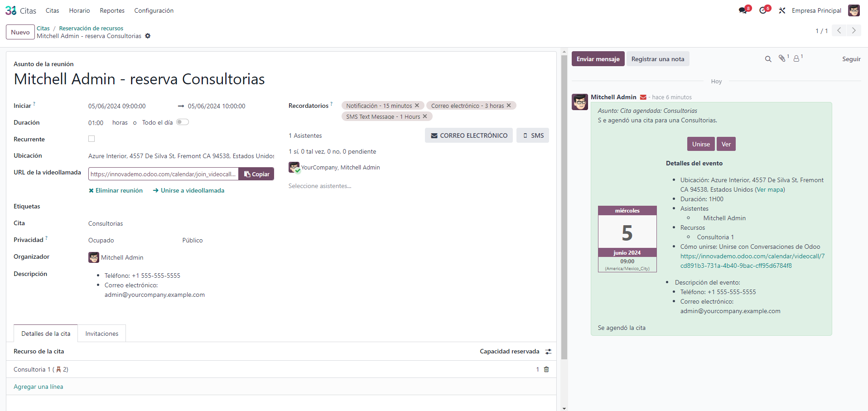Switch to the Invitaciones tab

click(x=102, y=334)
